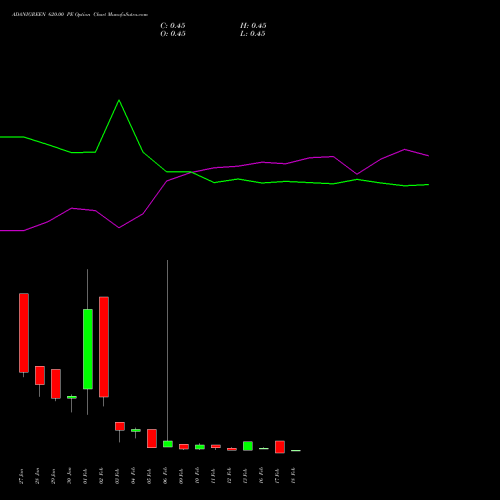Select the red candle for 29 Jan
The width and height of the screenshot is (500, 500).
tap(56, 384)
